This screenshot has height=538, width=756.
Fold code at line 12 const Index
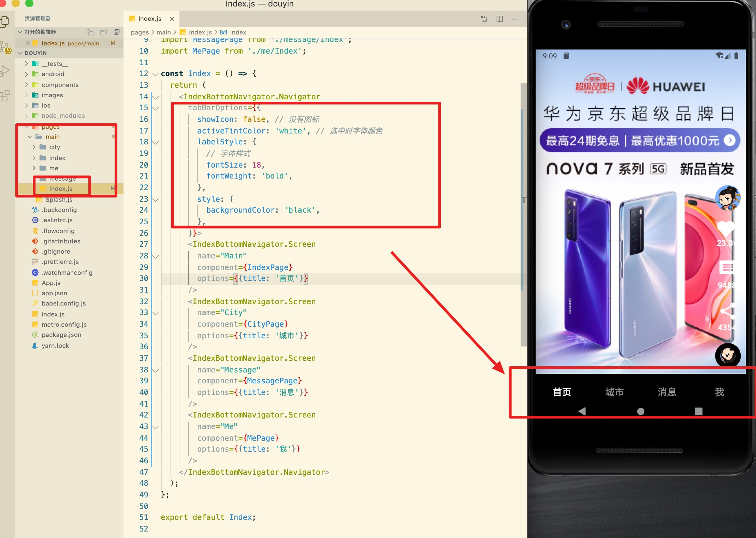tap(156, 74)
